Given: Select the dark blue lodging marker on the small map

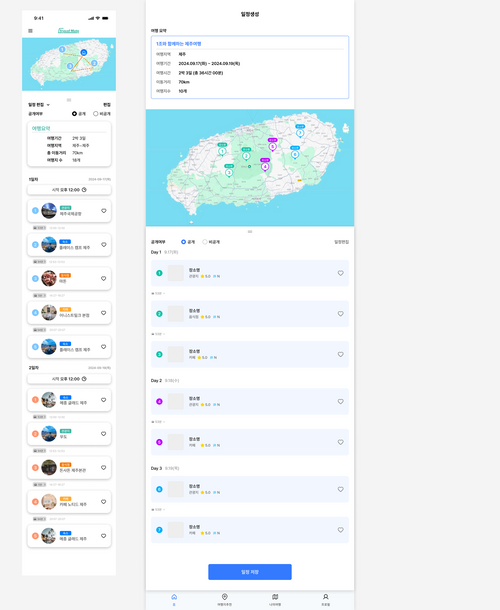Looking at the screenshot, I should (x=84, y=53).
